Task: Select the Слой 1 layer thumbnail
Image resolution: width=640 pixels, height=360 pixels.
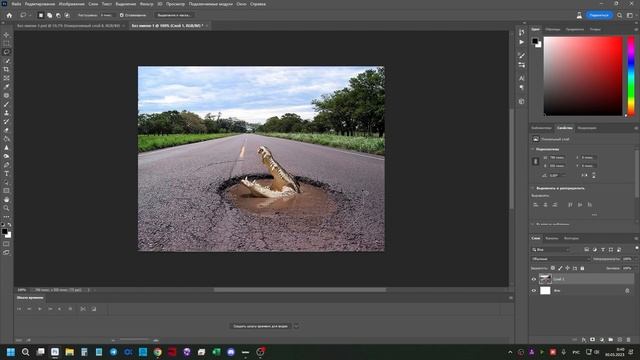Action: click(x=545, y=279)
